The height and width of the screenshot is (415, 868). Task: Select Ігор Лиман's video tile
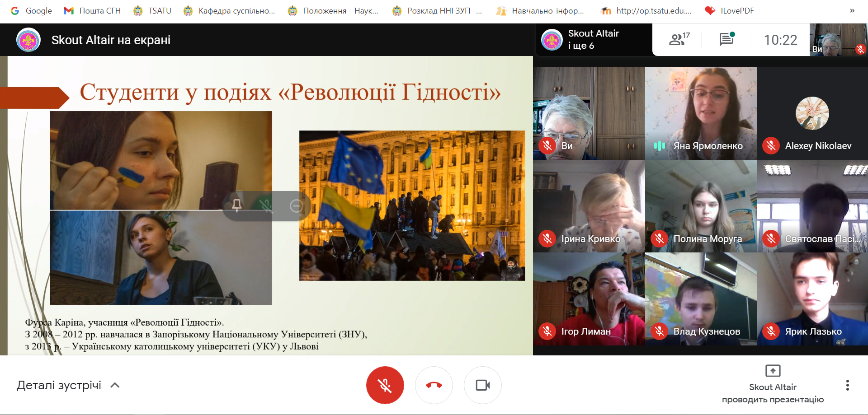coord(589,299)
